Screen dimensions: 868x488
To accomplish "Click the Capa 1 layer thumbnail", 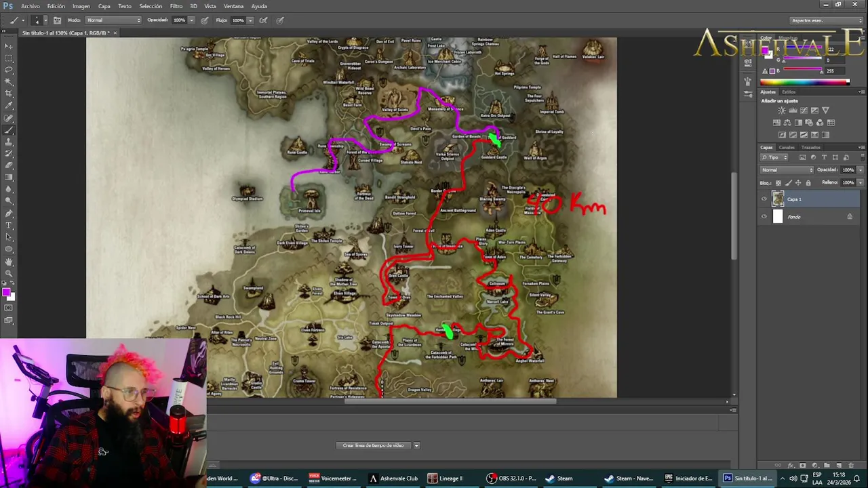I will (777, 199).
